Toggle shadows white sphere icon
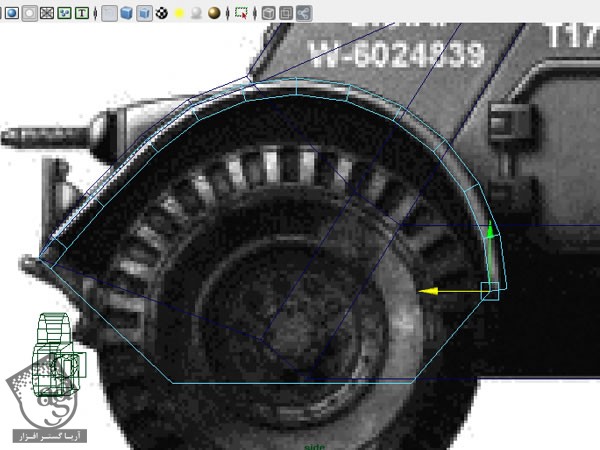 click(196, 14)
